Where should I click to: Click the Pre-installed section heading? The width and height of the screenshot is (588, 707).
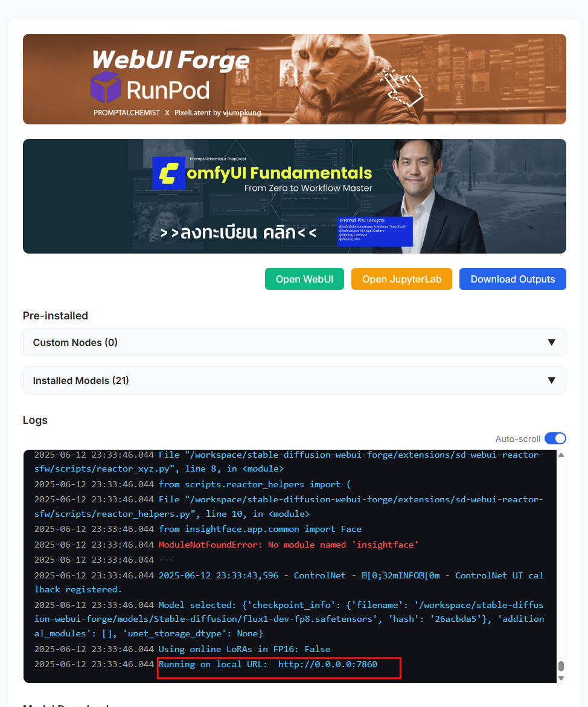click(x=56, y=316)
